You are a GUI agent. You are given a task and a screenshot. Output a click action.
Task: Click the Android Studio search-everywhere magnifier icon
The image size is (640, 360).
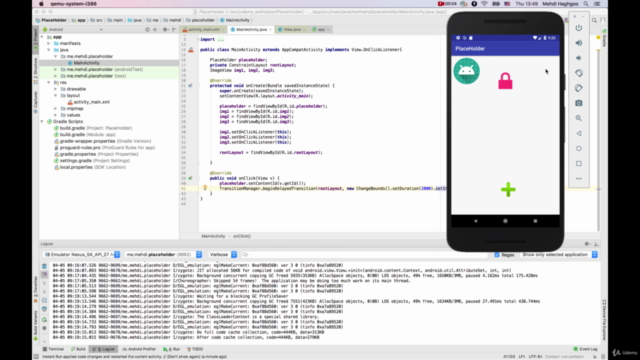tap(594, 20)
